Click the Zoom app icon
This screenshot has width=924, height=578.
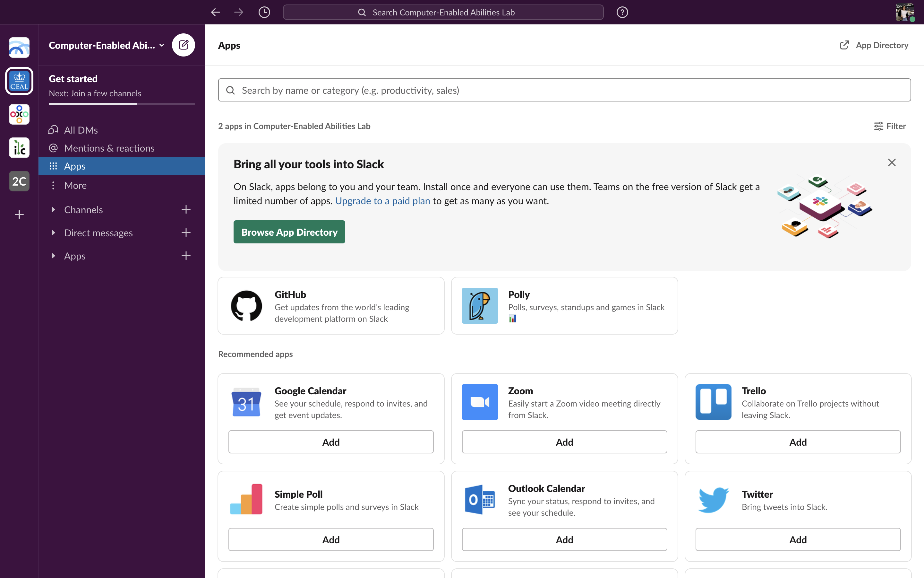pyautogui.click(x=480, y=402)
